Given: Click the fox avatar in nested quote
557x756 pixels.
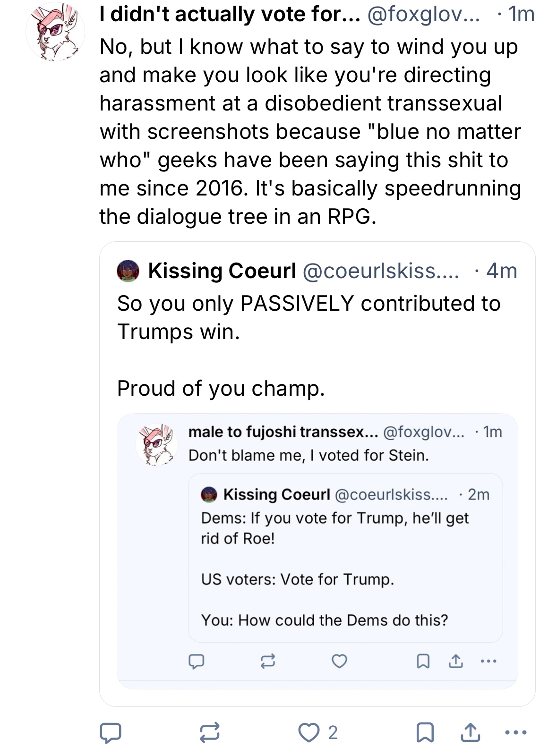Looking at the screenshot, I should point(157,444).
